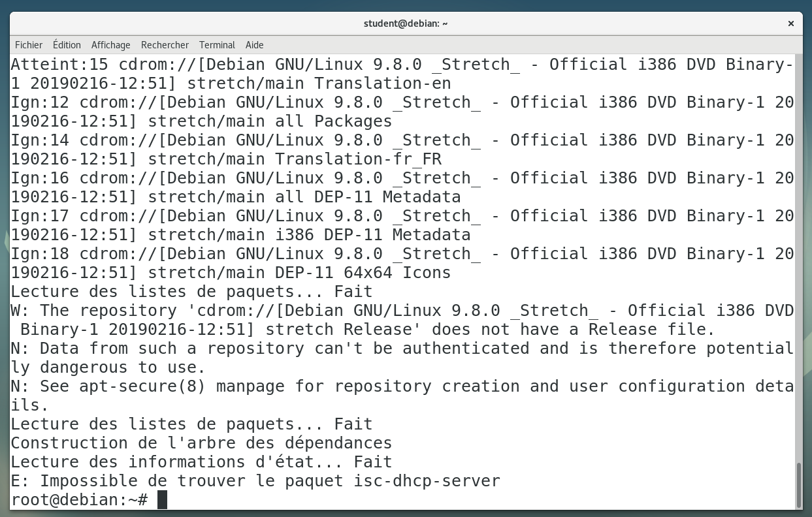
Task: Click the note line 'N: See apt-secure(8) manpage'
Action: point(402,396)
